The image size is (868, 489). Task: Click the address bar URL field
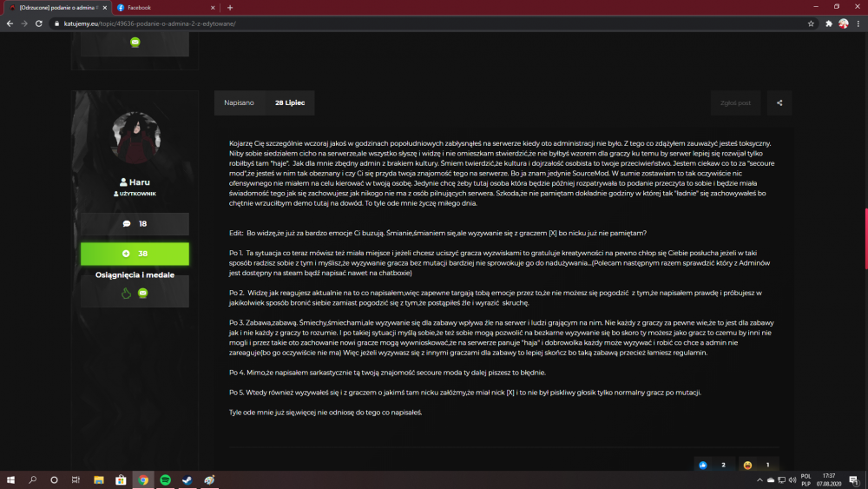[426, 23]
